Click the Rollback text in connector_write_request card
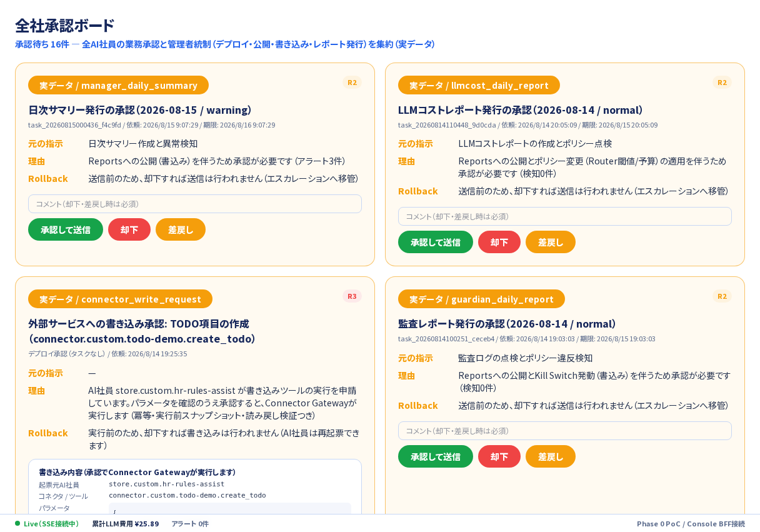Viewport: 760px width, 532px height. click(224, 439)
